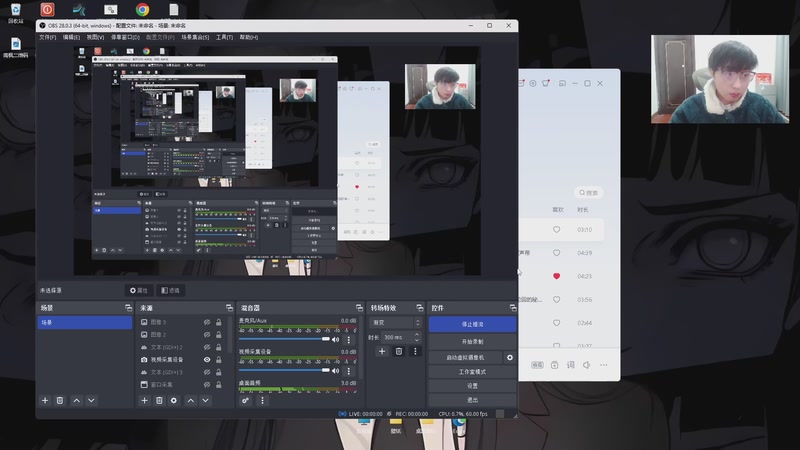Open virtual camera settings gear
The image size is (800, 450).
(x=510, y=358)
